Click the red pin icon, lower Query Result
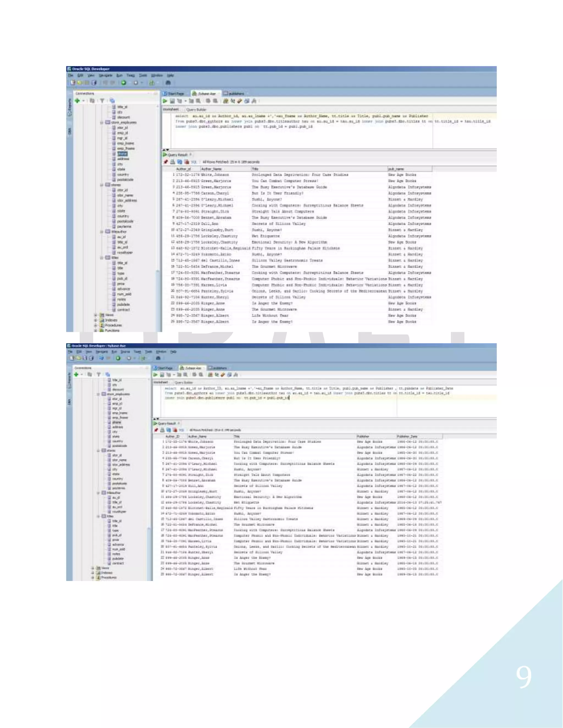This screenshot has height=728, width=563. [156, 430]
